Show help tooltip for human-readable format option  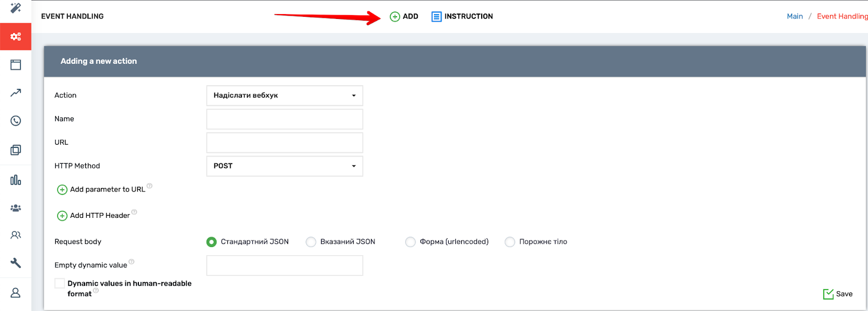click(96, 290)
